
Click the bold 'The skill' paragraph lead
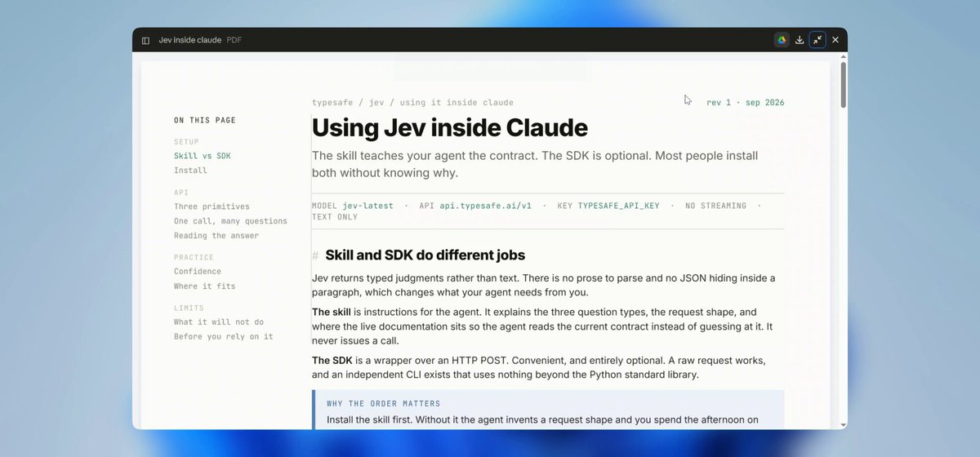(332, 312)
